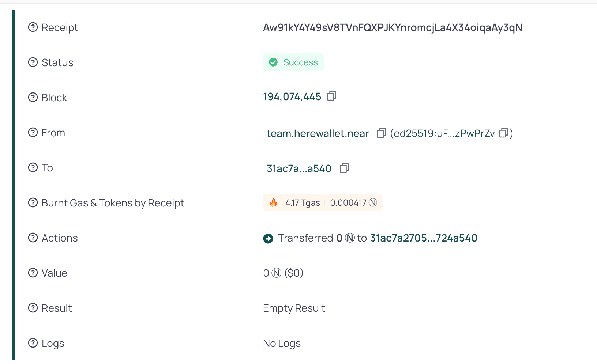Click the help icon next to Burnt Gas
Image resolution: width=597 pixels, height=364 pixels.
pyautogui.click(x=33, y=202)
